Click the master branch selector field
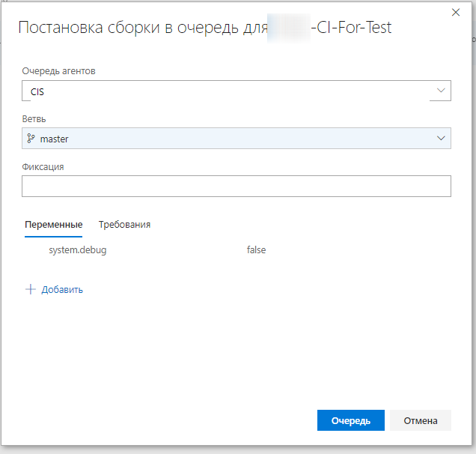The height and width of the screenshot is (454, 476). point(225,139)
